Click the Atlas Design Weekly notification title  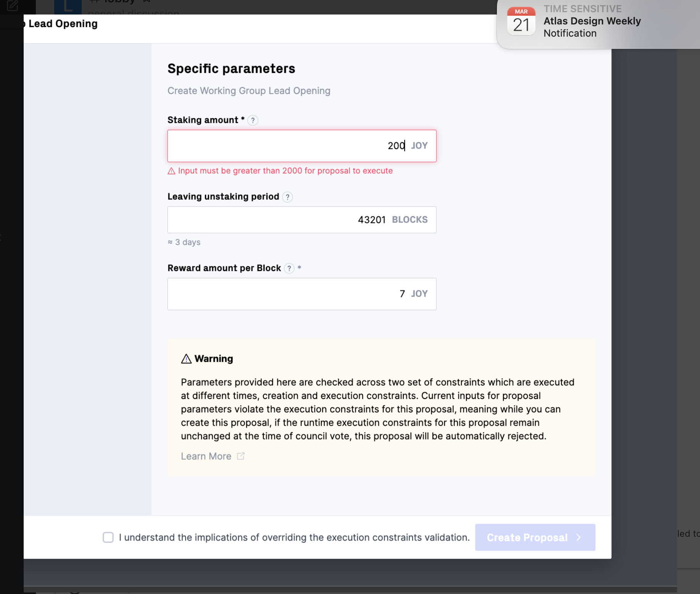[x=592, y=21]
